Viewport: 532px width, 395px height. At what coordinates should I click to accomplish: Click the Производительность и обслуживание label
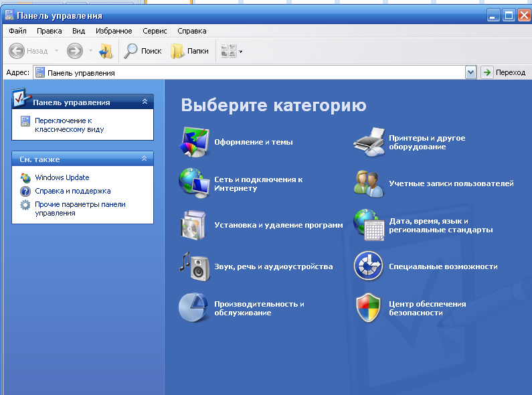259,308
